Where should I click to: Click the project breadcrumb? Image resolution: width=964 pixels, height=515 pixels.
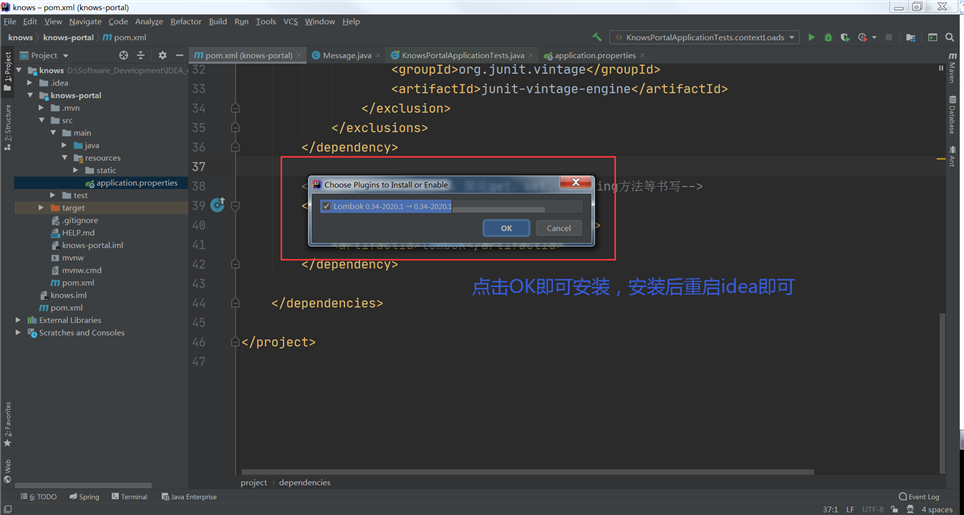(x=254, y=482)
